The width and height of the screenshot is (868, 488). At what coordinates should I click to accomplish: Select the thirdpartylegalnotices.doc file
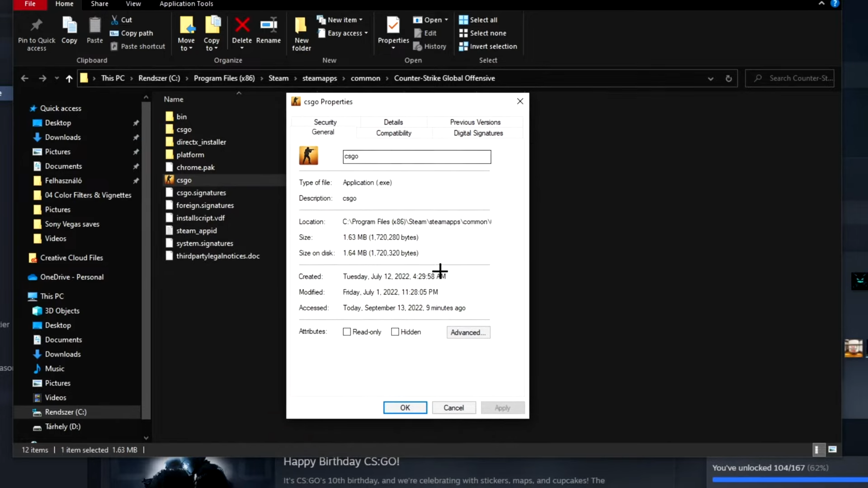218,256
